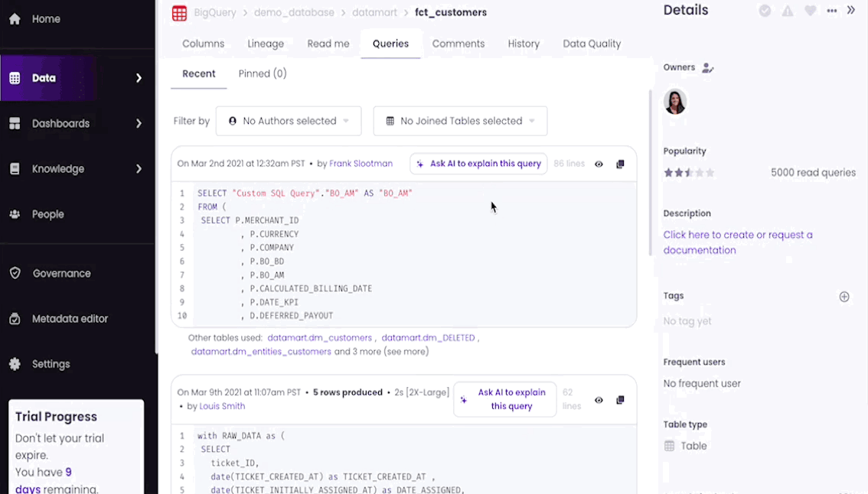The width and height of the screenshot is (868, 494).
Task: Open the No Authors selected filter
Action: 289,121
